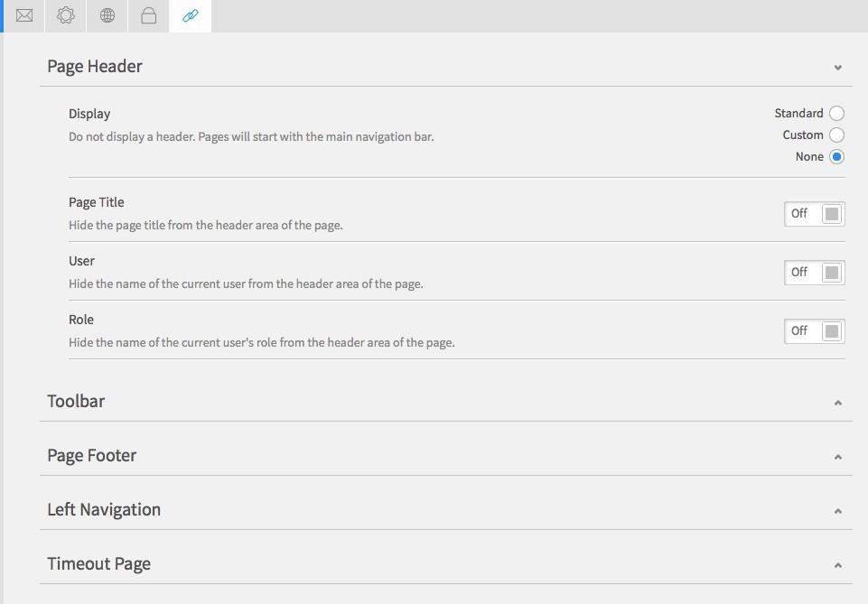Image resolution: width=868 pixels, height=604 pixels.
Task: Open the padlock security tab
Action: click(148, 15)
